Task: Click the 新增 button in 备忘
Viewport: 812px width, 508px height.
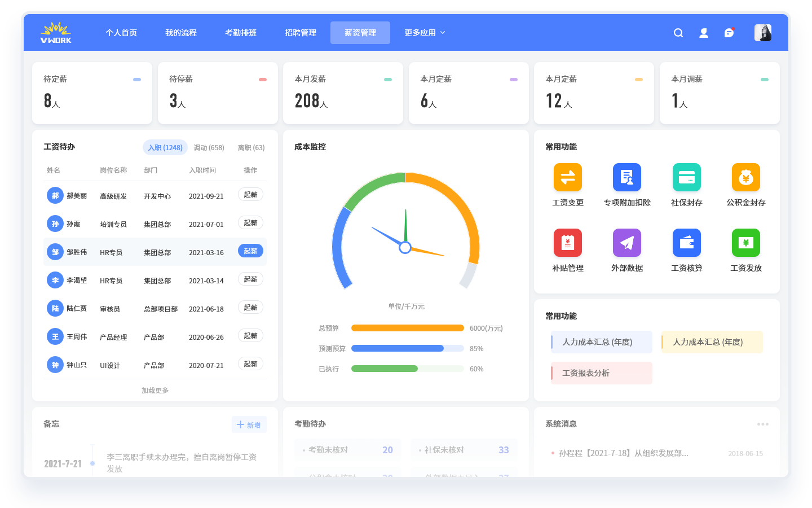Action: pos(249,425)
